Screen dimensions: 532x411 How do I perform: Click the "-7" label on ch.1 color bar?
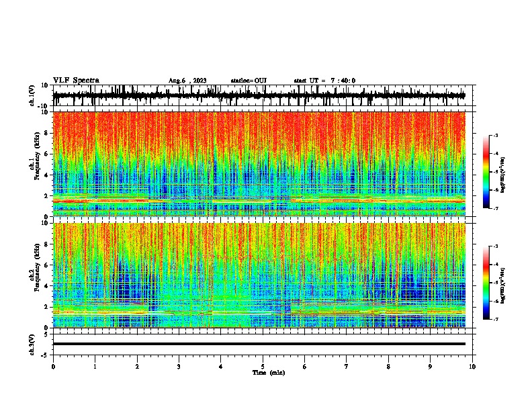[x=495, y=208]
